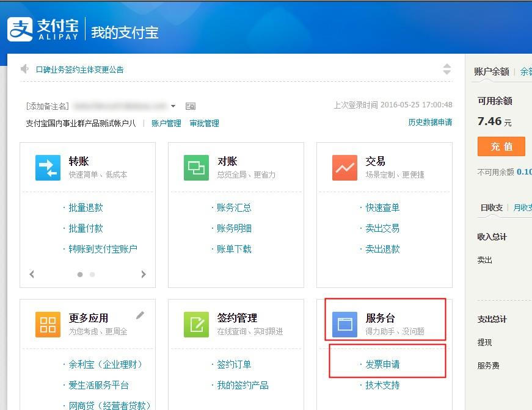
Task: Go to next page in 转账 card
Action: point(144,274)
